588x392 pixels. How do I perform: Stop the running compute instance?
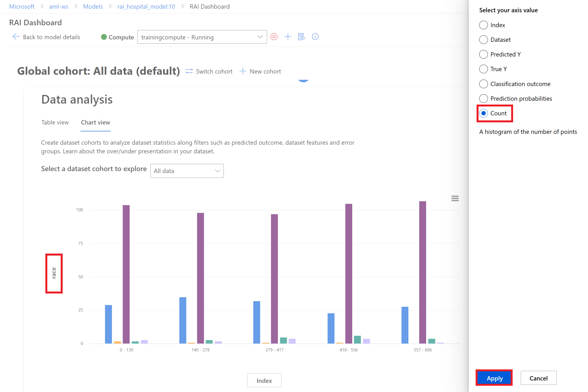(274, 37)
